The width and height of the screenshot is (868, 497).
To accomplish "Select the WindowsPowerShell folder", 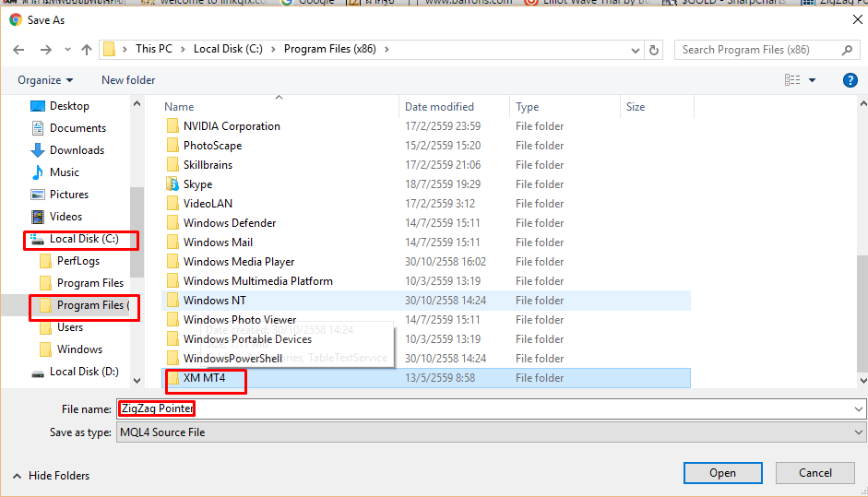I will [x=232, y=359].
